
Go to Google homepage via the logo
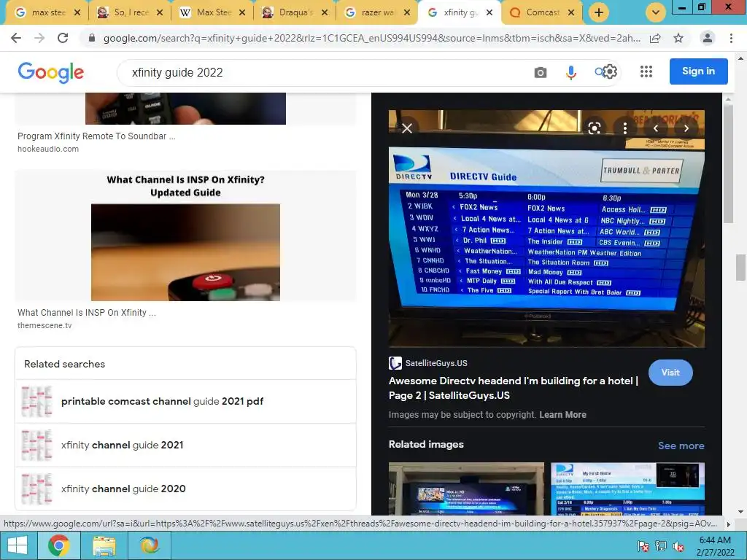(51, 73)
